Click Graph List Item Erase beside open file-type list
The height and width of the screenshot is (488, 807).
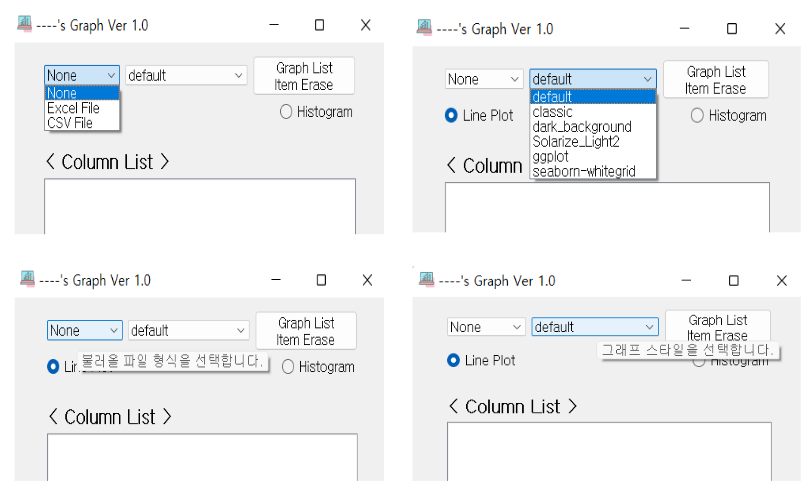(304, 76)
